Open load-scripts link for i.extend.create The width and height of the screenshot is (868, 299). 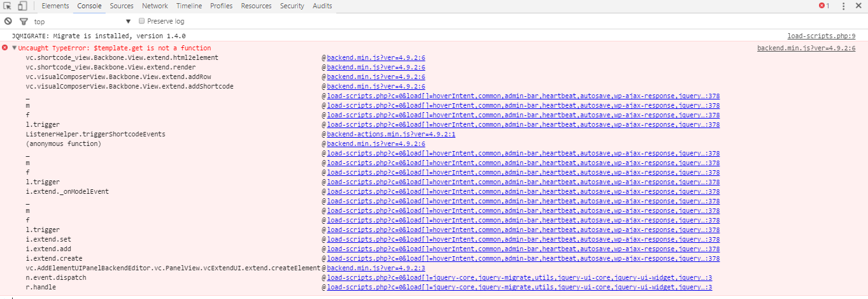pos(523,258)
